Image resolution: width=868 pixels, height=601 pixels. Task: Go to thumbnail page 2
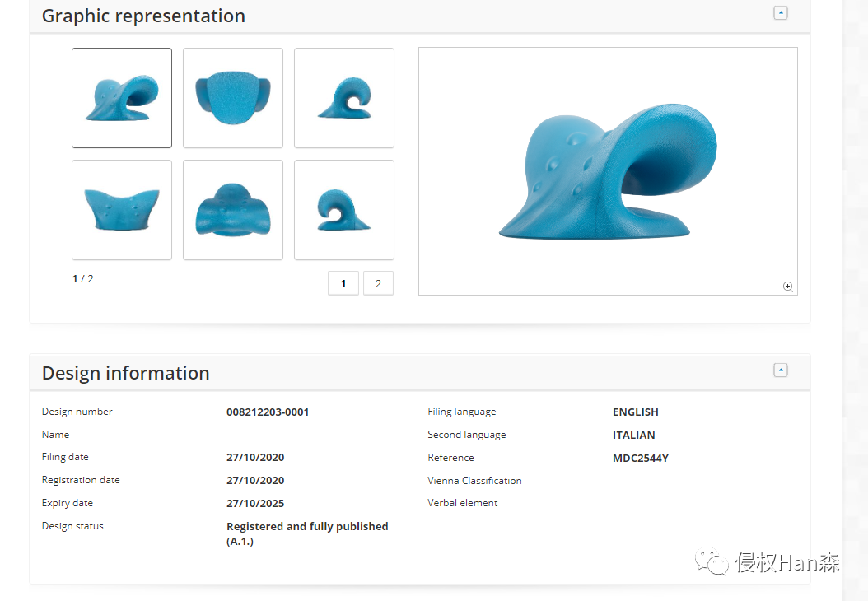pyautogui.click(x=378, y=283)
